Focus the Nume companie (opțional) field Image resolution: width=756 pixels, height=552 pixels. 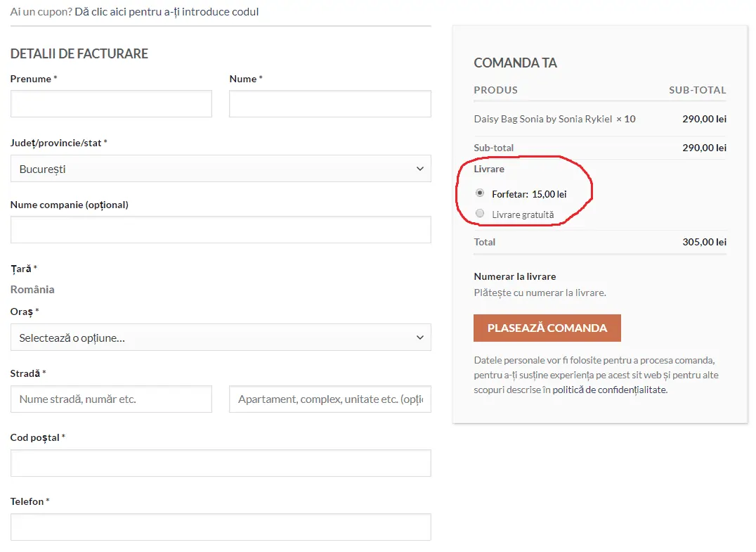tap(221, 230)
